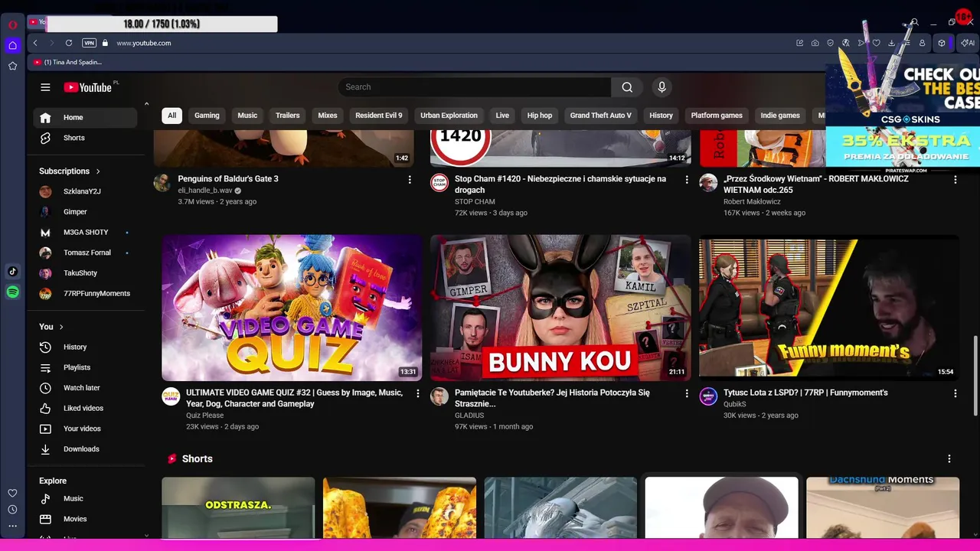Open Opera sidebar more options dots
Screen dimensions: 980x551
(x=12, y=526)
